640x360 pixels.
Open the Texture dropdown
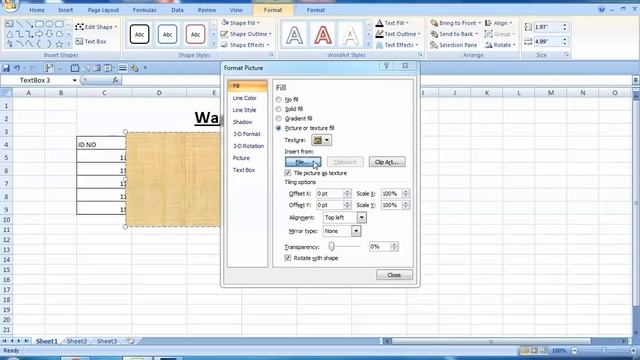click(322, 140)
